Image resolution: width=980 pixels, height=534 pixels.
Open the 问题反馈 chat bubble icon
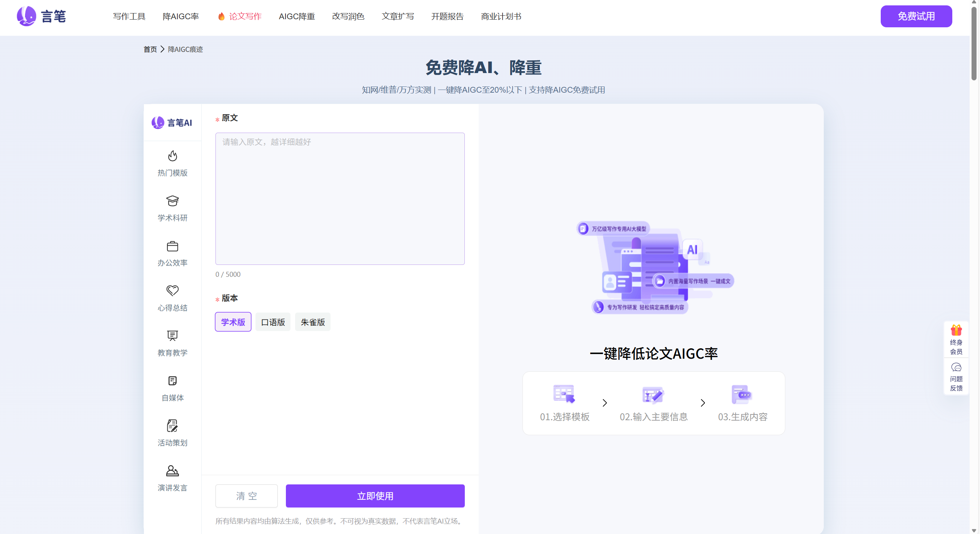[956, 368]
